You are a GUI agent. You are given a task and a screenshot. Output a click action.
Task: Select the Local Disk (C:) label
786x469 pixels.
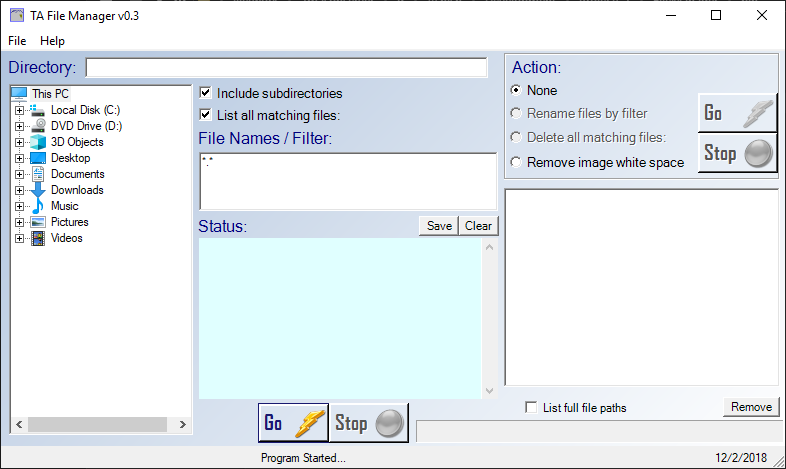pos(85,110)
